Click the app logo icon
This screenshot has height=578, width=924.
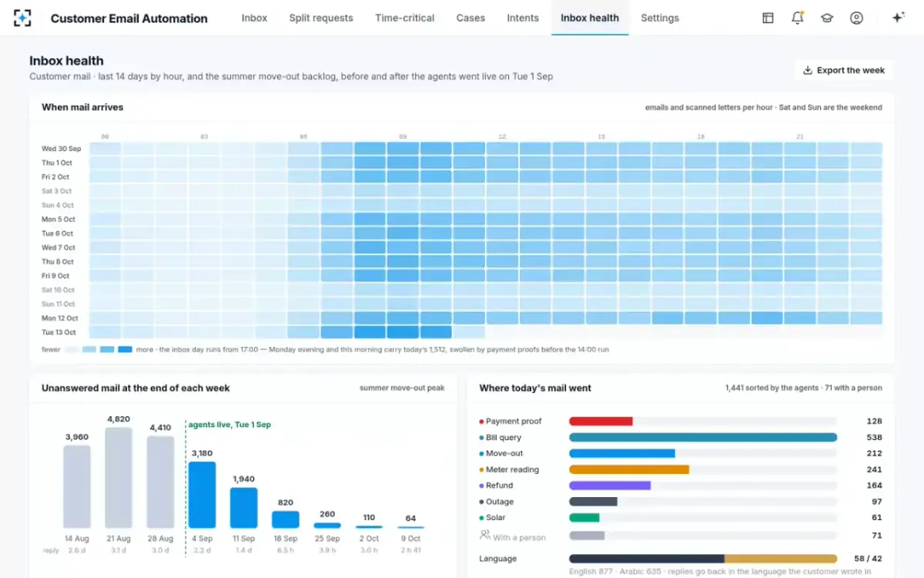pos(22,18)
